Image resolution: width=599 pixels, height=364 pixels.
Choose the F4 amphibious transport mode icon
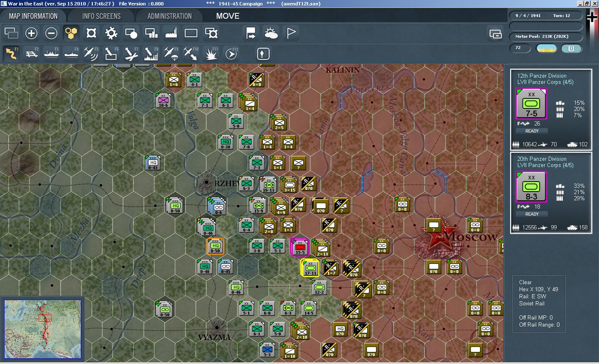pyautogui.click(x=72, y=54)
